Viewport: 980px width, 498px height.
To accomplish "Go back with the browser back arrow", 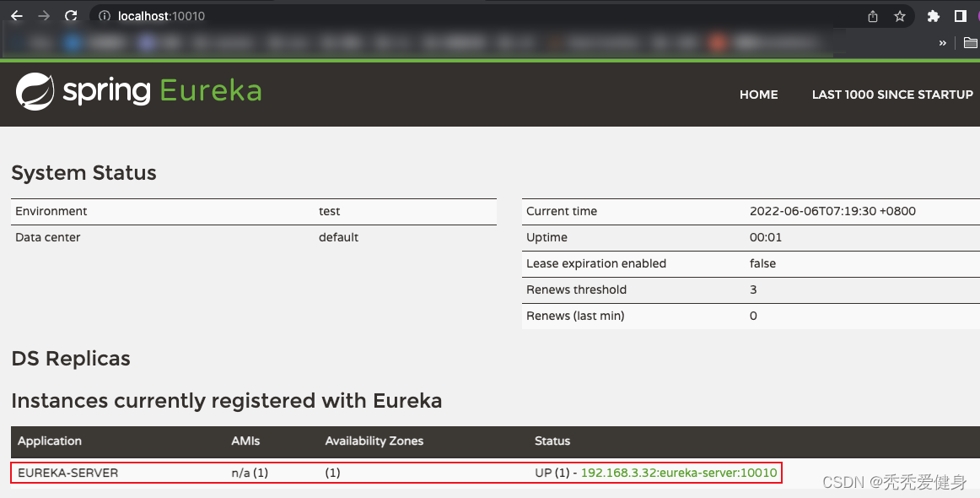I will (17, 16).
